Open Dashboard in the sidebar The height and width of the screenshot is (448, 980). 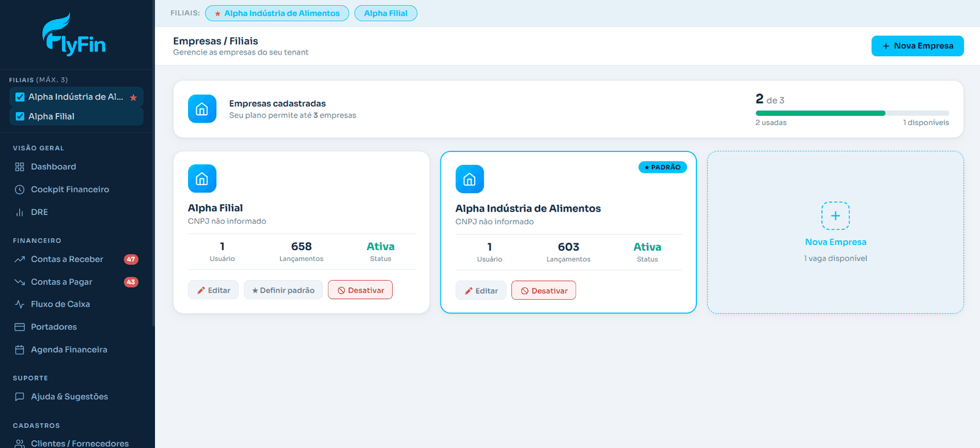77,167
